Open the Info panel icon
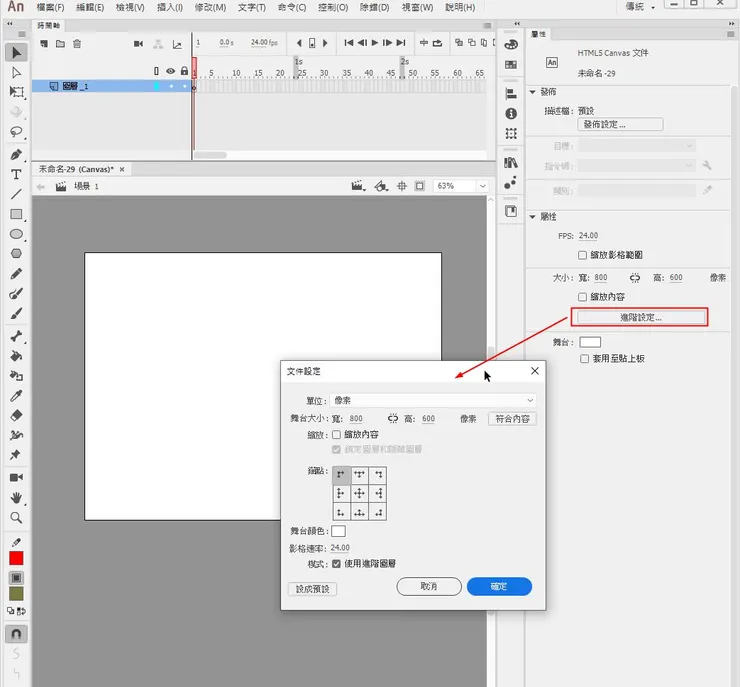 [x=511, y=114]
